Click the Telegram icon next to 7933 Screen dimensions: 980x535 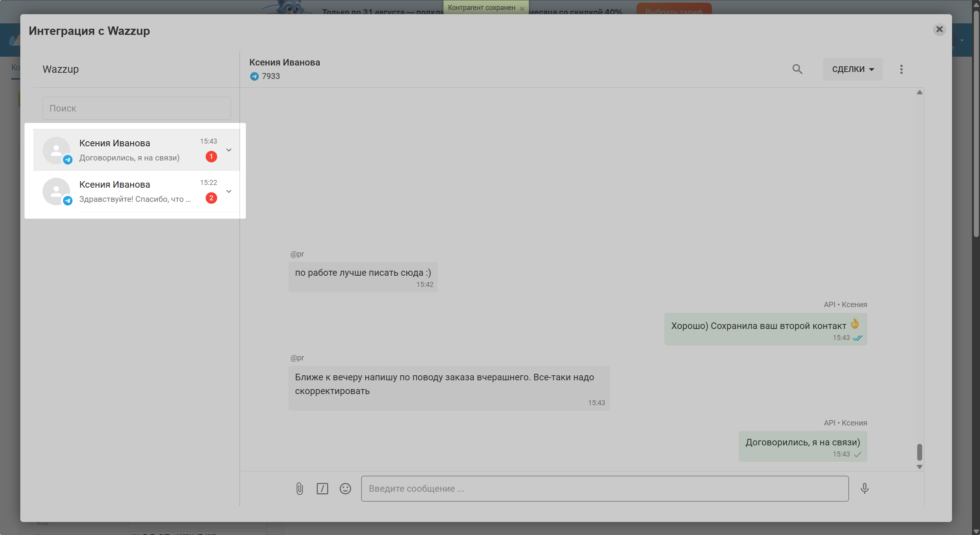click(254, 77)
